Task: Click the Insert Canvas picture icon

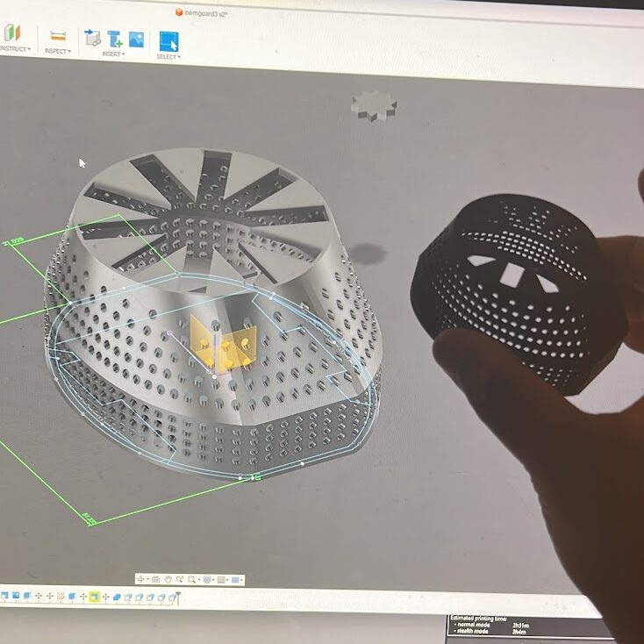Action: click(136, 39)
